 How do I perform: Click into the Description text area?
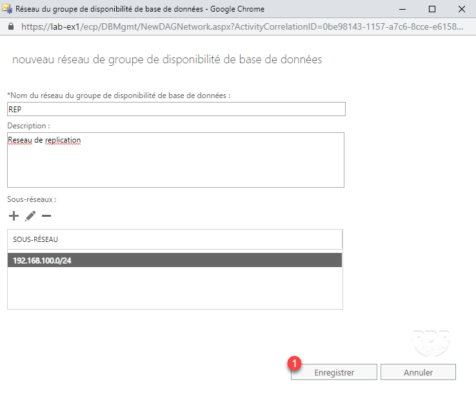[176, 160]
